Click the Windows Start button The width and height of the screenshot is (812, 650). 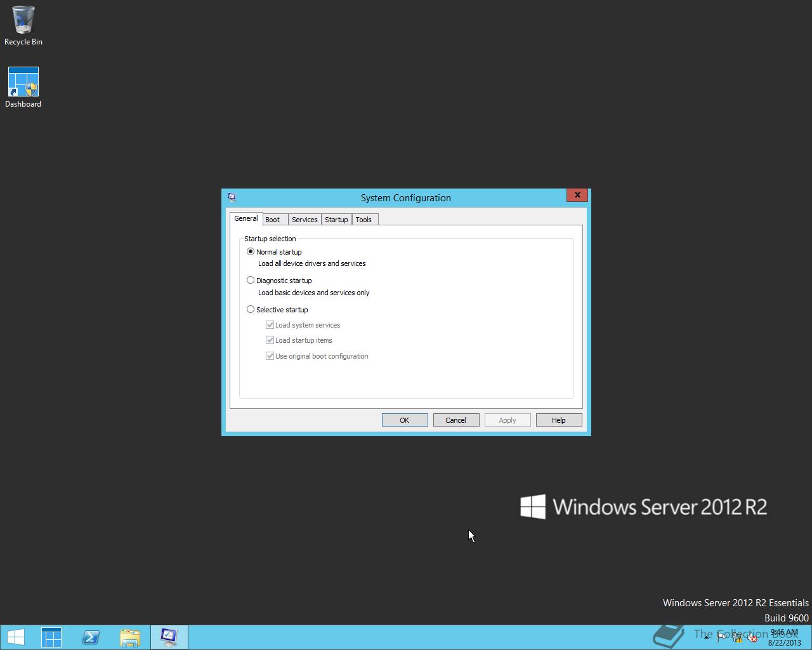coord(15,637)
